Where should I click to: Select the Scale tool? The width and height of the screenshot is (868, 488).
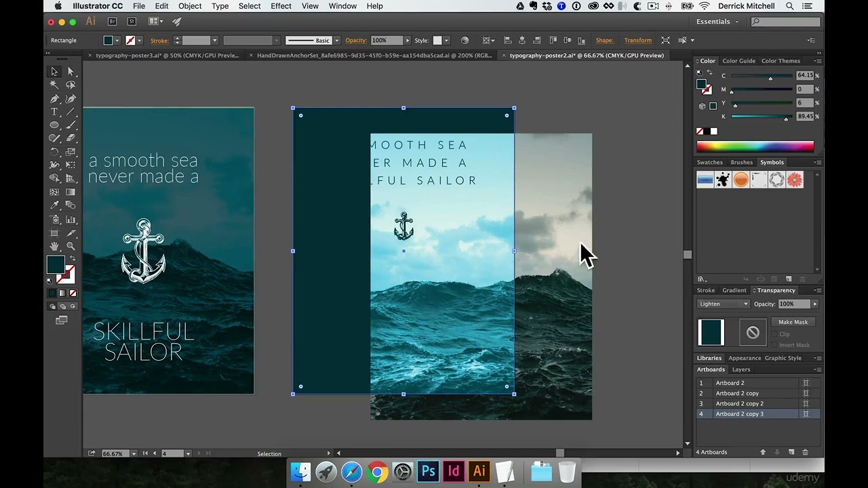[71, 152]
